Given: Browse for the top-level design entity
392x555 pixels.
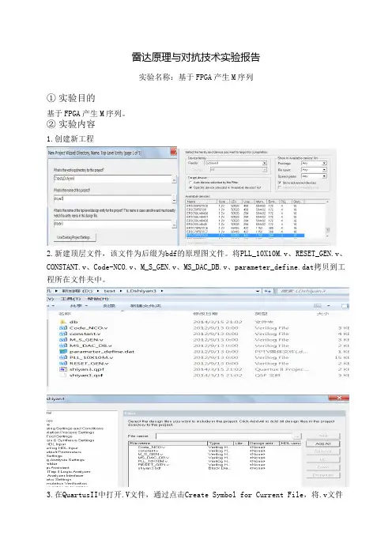Looking at the screenshot, I should coord(174,225).
